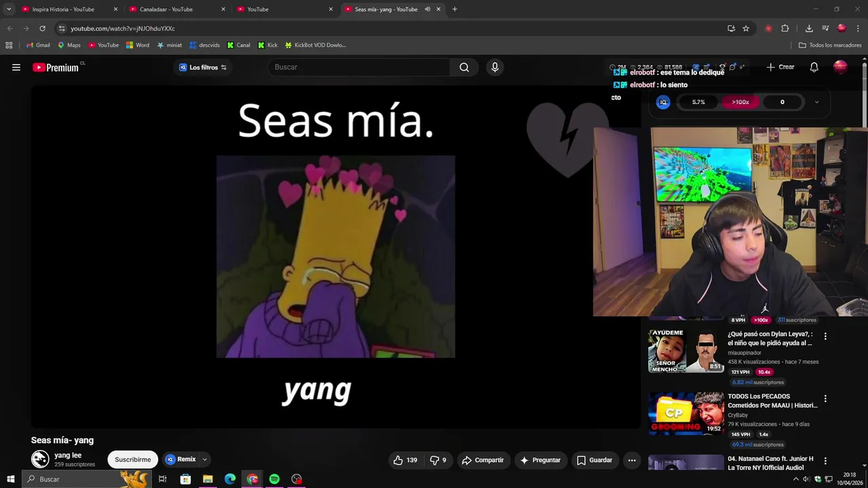The image size is (868, 488).
Task: Open Chrome apps grid in bookmarks bar
Action: pyautogui.click(x=9, y=45)
